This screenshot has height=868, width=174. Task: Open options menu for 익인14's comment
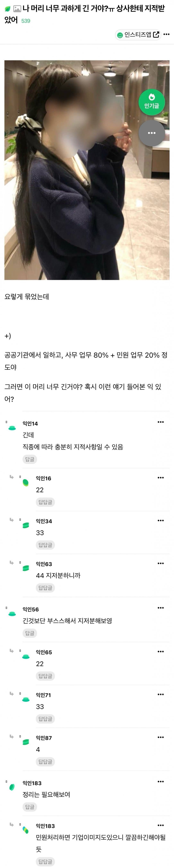tap(160, 422)
